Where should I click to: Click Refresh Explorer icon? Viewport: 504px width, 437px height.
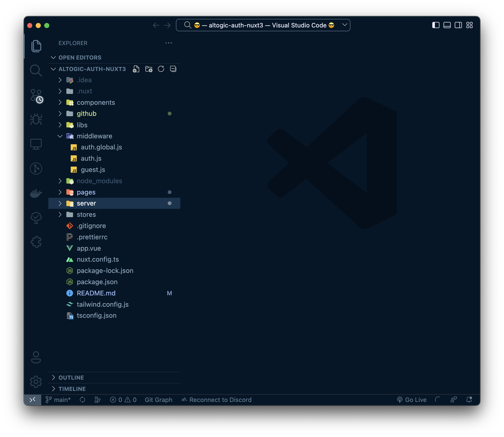pyautogui.click(x=161, y=69)
